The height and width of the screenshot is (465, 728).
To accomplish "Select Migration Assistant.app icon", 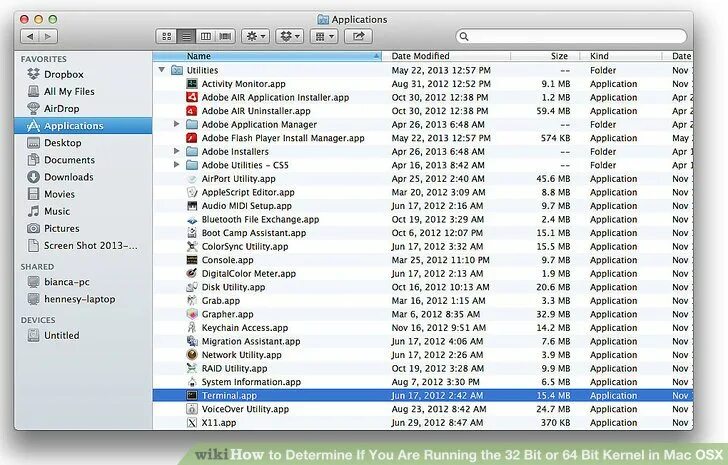I will pyautogui.click(x=192, y=341).
